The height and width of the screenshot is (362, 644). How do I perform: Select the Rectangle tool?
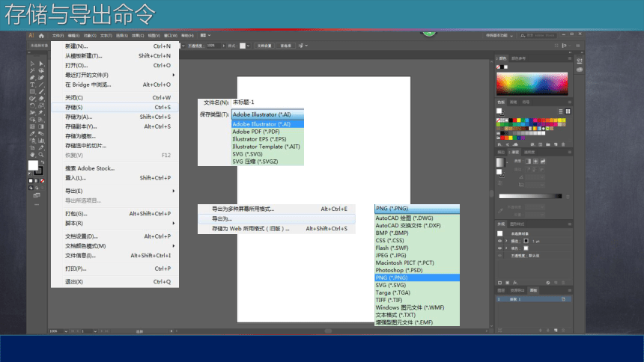coord(32,91)
